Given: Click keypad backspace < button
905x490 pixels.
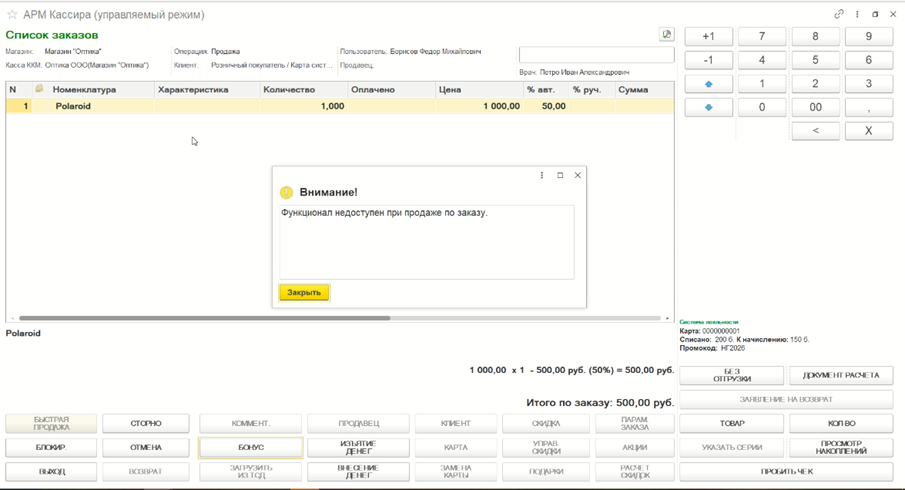Looking at the screenshot, I should (x=816, y=131).
